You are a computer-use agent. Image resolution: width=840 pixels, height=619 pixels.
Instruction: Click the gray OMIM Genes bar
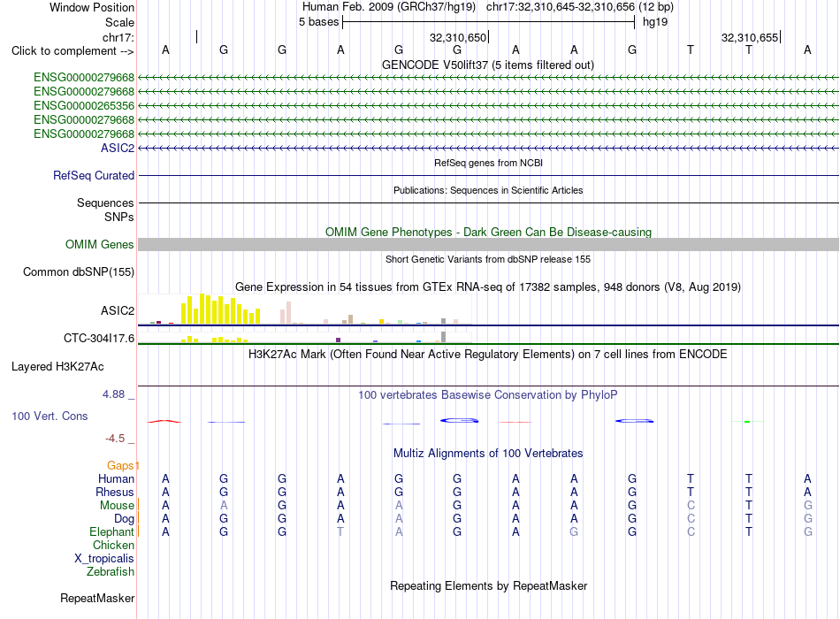pos(488,244)
